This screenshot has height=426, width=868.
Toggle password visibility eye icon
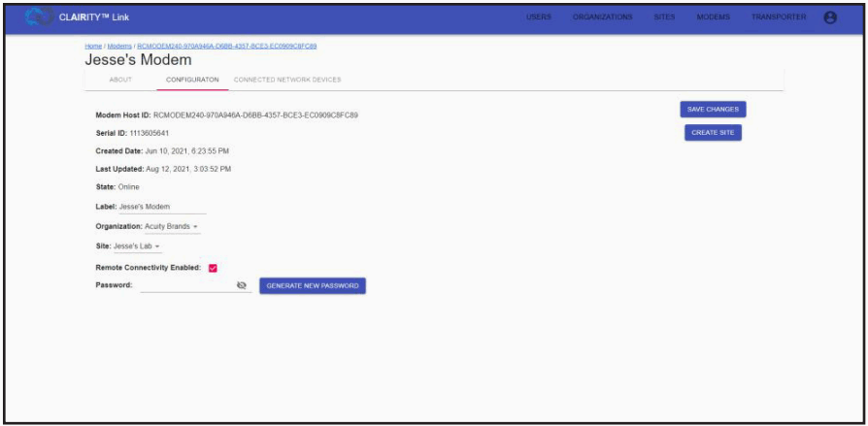241,285
